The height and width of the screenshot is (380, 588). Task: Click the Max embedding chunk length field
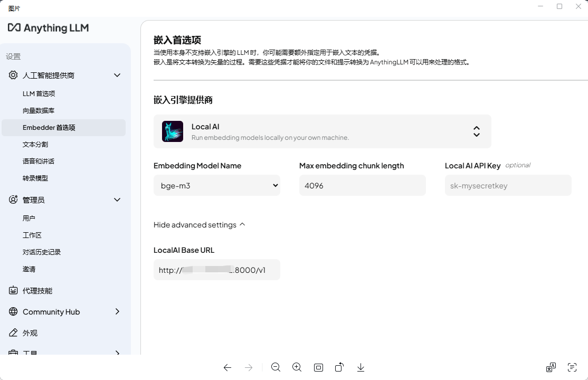click(x=363, y=185)
